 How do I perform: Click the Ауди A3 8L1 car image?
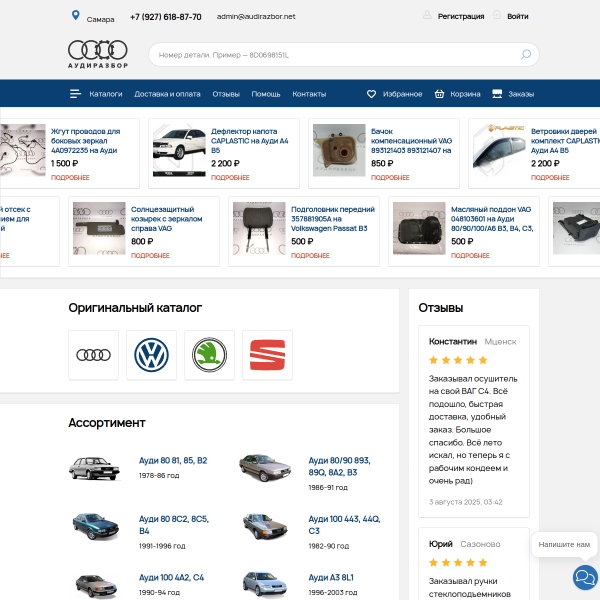coord(264,584)
